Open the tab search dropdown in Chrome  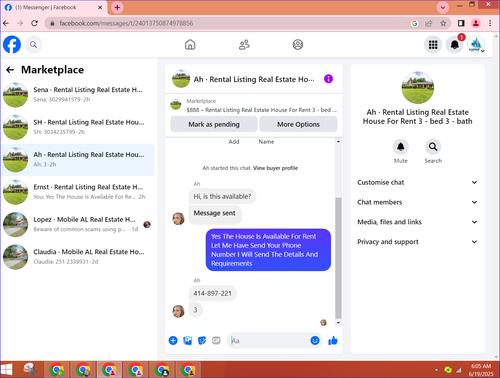click(443, 7)
